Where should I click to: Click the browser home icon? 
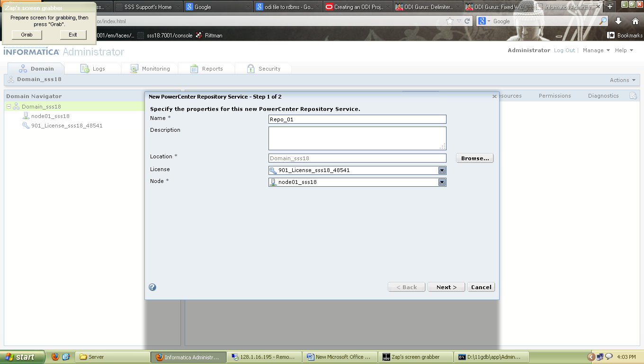(635, 21)
